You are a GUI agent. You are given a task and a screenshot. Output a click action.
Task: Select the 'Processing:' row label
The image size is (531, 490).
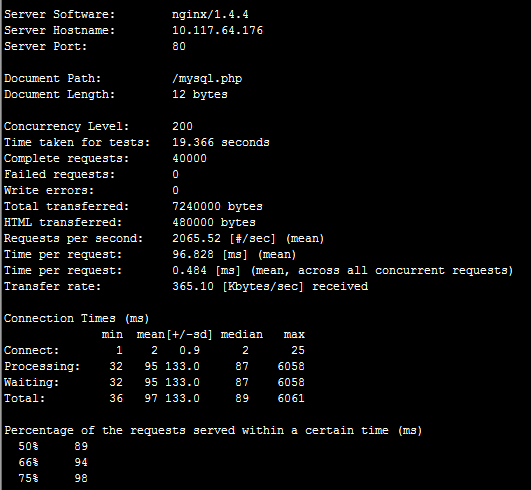tap(42, 367)
